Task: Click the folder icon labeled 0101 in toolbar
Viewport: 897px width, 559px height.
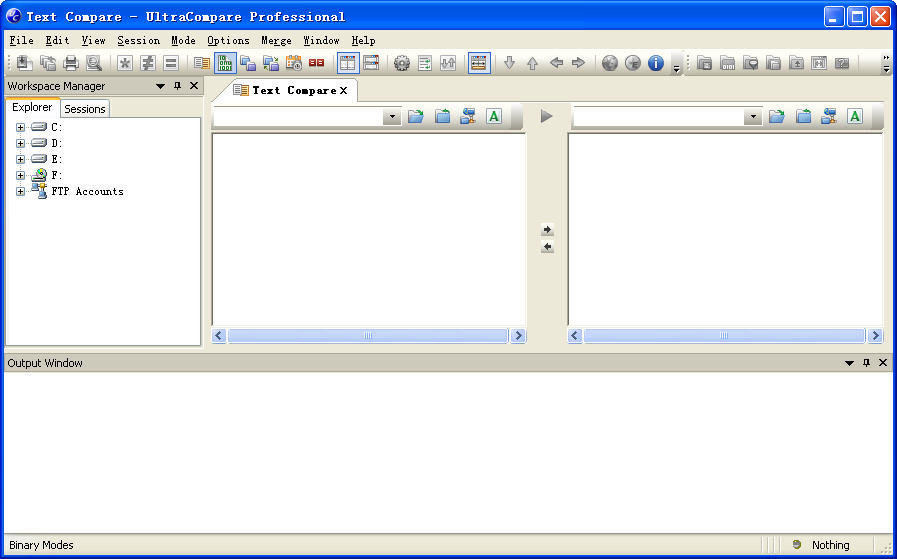Action: pyautogui.click(x=727, y=63)
